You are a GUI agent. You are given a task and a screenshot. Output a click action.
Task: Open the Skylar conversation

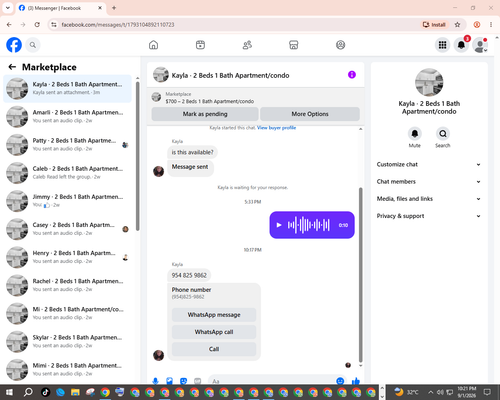(x=67, y=342)
